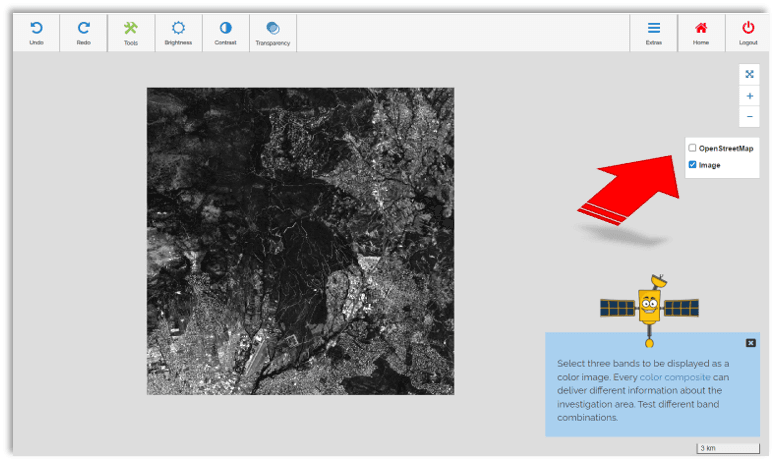Click the Undo arrow icon
Viewport: 777px width, 461px height.
pos(36,29)
